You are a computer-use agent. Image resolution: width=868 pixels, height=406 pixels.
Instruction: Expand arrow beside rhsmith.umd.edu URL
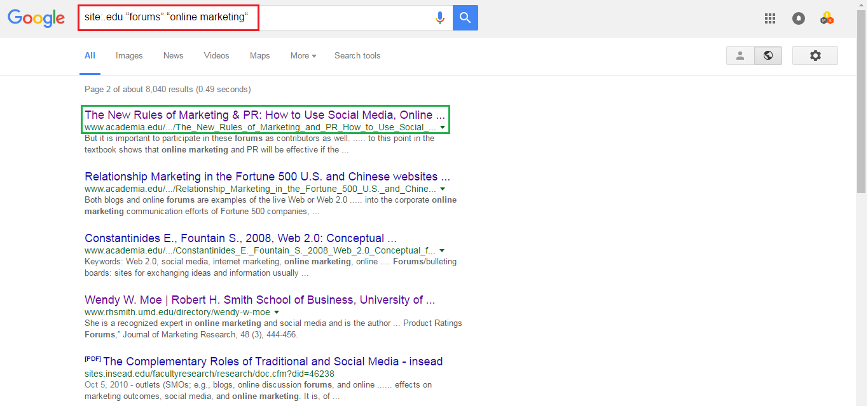tap(277, 313)
